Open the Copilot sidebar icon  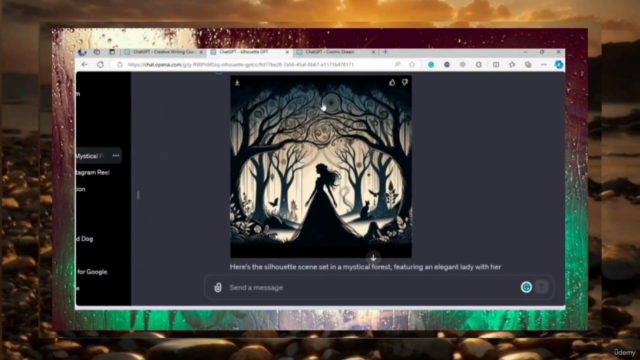pyautogui.click(x=559, y=64)
